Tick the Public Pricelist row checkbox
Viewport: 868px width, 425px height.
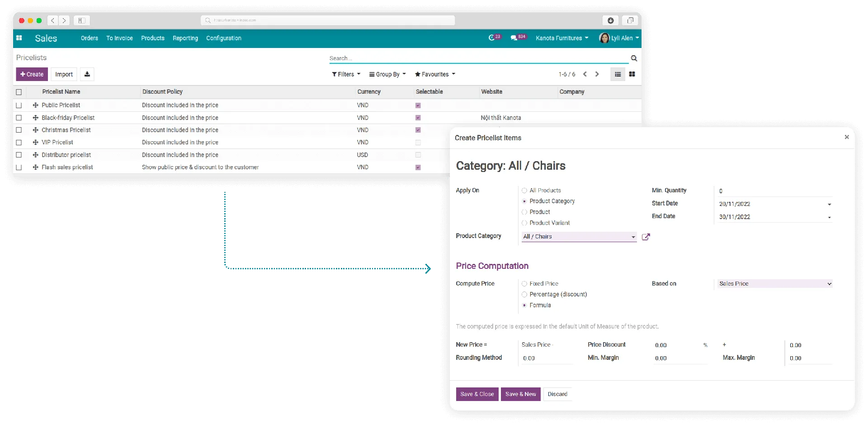pos(19,105)
